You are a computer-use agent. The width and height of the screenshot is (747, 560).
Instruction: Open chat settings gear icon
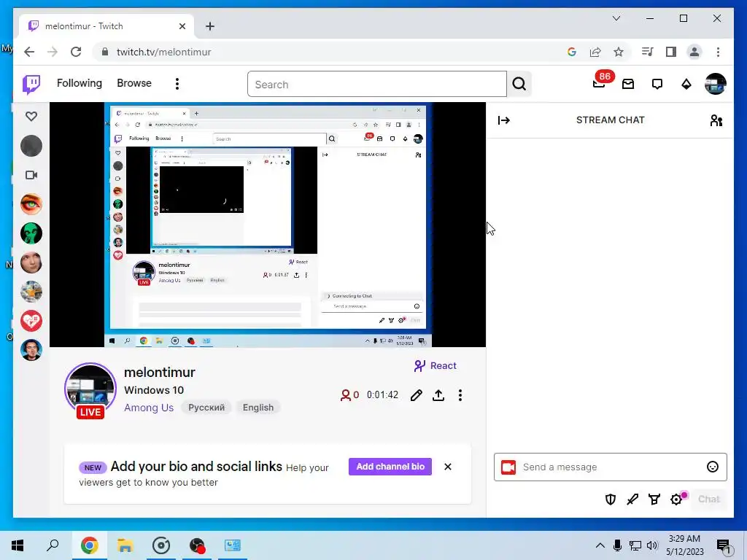676,499
